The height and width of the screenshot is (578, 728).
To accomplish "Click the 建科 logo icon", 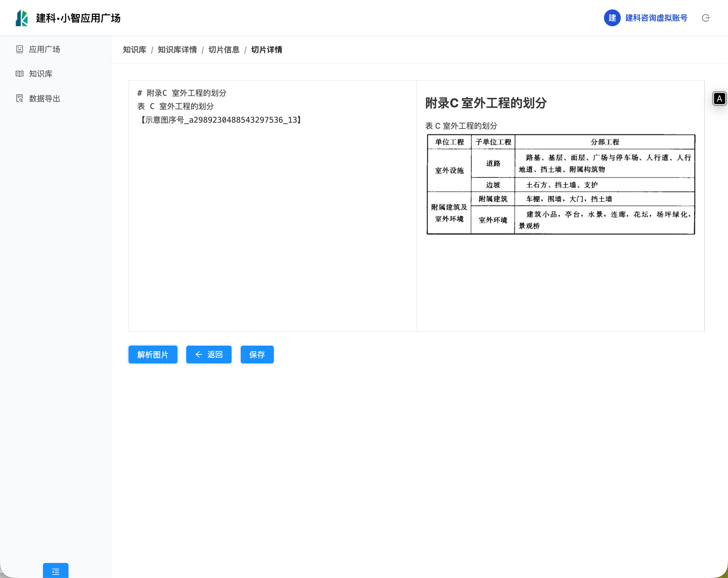I will (x=22, y=18).
